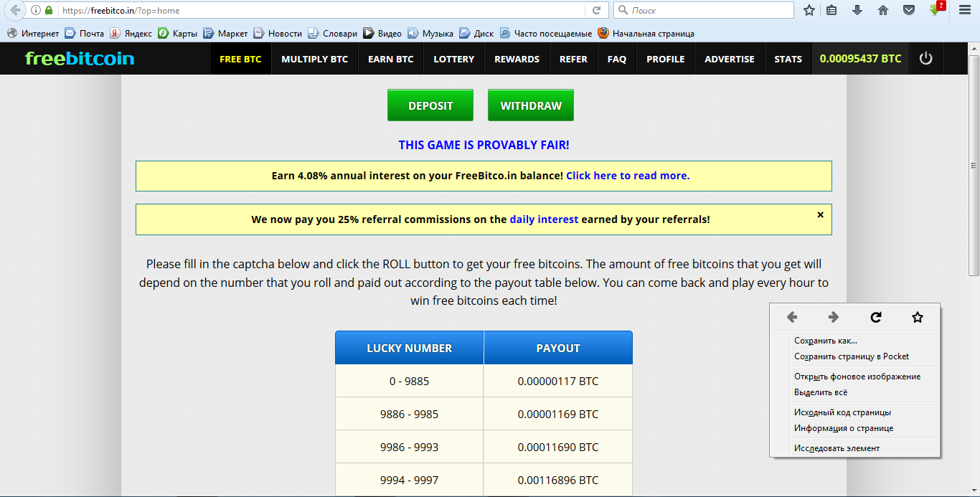
Task: Open the FAQ tab
Action: click(x=616, y=59)
